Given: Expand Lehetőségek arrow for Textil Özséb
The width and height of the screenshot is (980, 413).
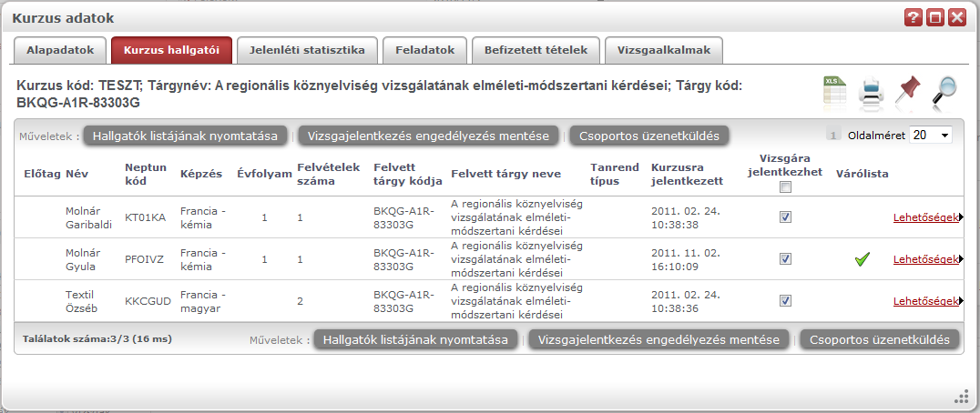Looking at the screenshot, I should click(961, 301).
